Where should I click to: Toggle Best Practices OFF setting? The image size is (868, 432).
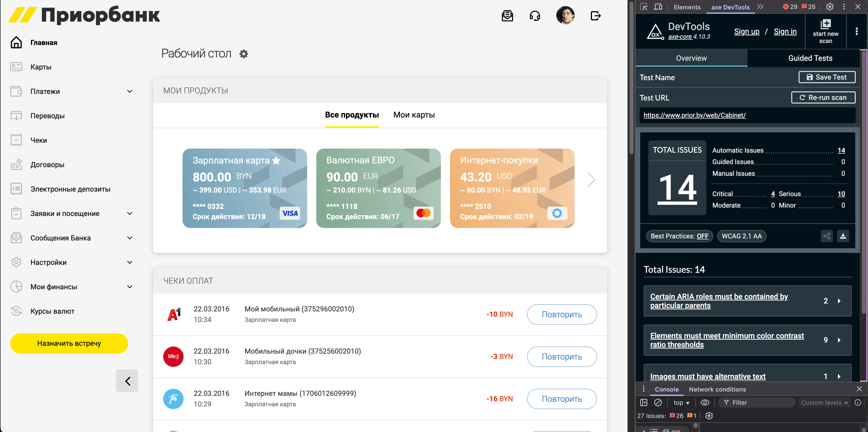pos(679,236)
